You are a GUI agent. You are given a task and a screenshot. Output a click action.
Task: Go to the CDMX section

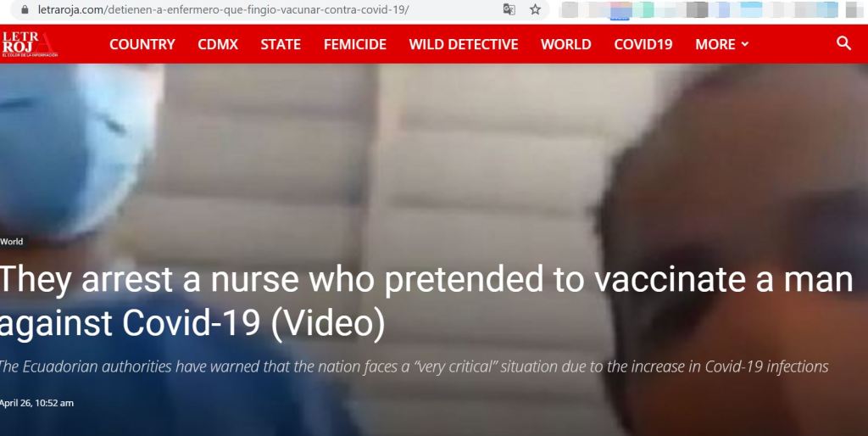click(x=218, y=44)
